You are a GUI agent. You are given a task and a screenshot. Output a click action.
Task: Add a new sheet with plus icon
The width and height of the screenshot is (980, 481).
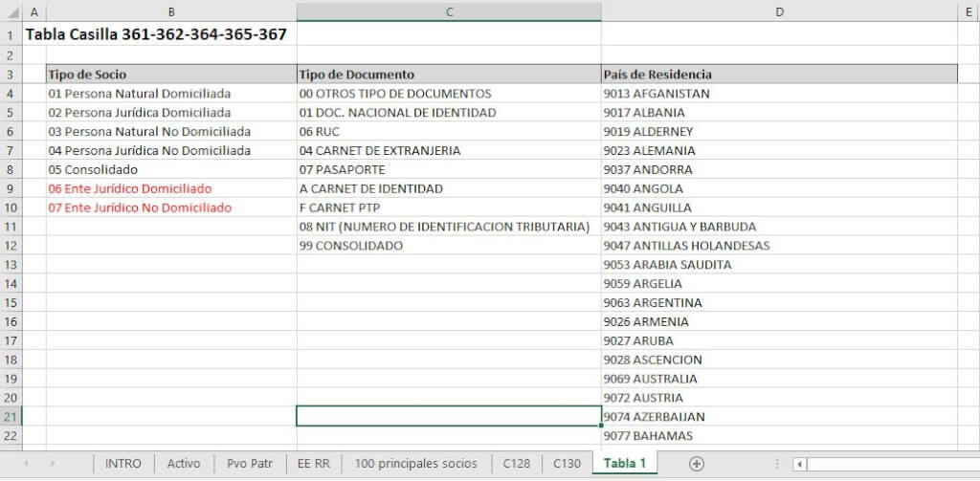click(696, 464)
